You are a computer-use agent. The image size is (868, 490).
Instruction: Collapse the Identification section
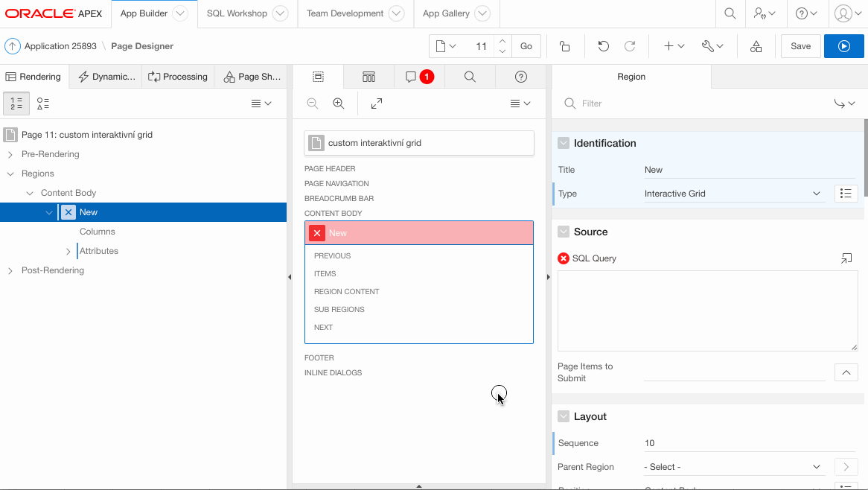point(564,143)
